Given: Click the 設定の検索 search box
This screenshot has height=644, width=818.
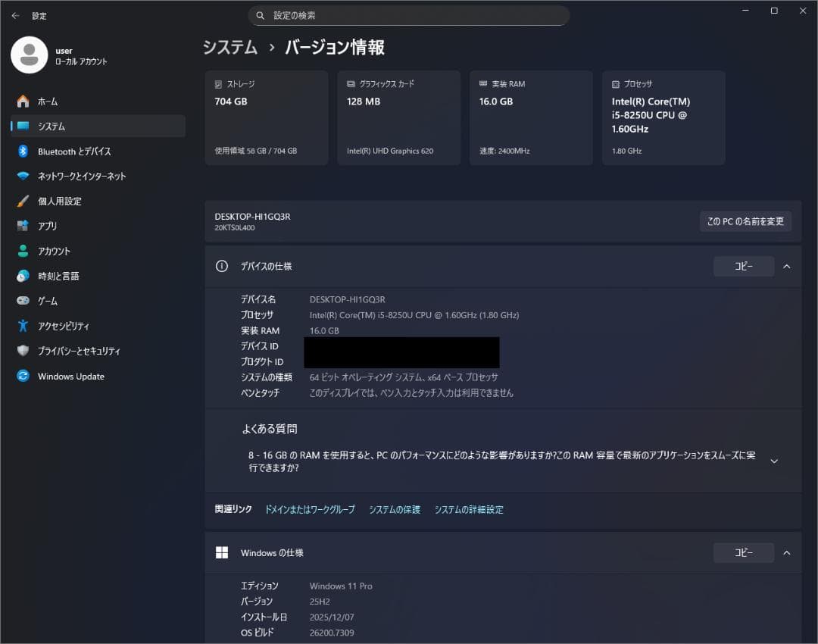Looking at the screenshot, I should (x=409, y=15).
